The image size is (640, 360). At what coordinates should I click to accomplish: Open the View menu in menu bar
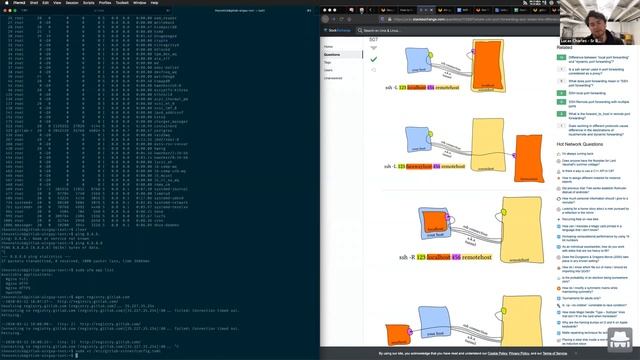(57, 2)
